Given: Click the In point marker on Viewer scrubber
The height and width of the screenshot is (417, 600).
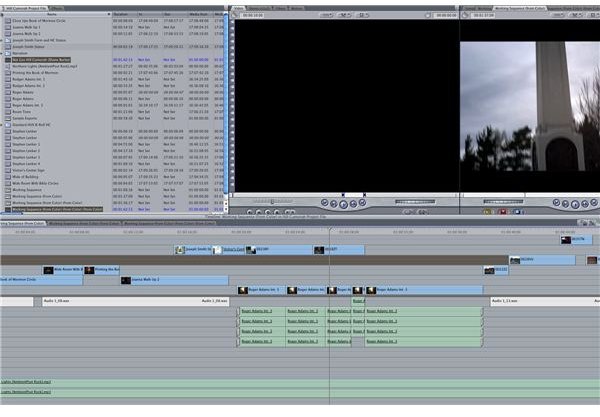Looking at the screenshot, I should pos(343,195).
